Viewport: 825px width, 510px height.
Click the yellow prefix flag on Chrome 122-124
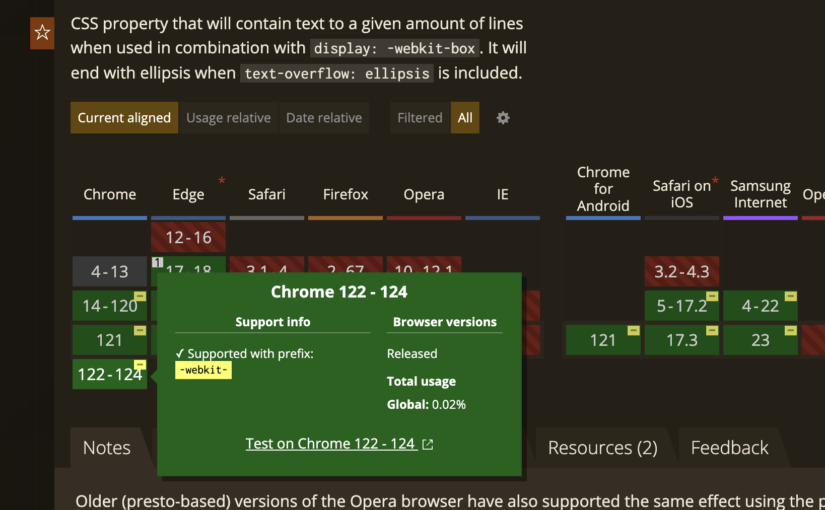click(x=140, y=365)
